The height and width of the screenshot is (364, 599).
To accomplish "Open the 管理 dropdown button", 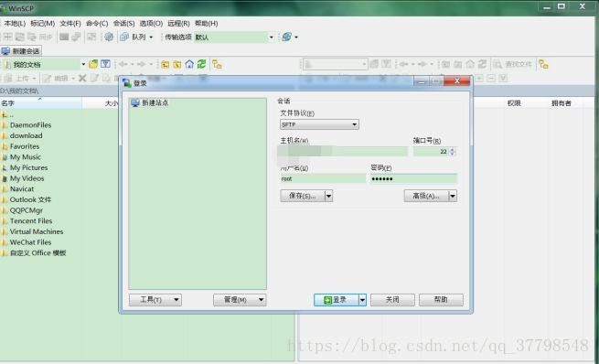I will (240, 300).
